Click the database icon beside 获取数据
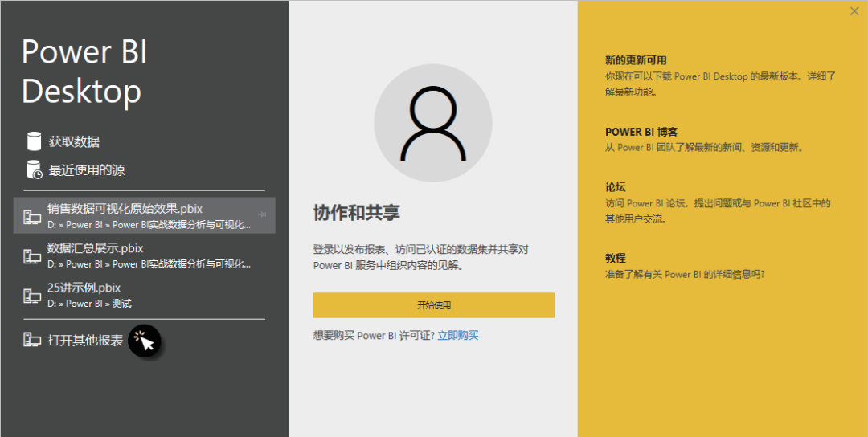Image resolution: width=868 pixels, height=437 pixels. [x=35, y=141]
